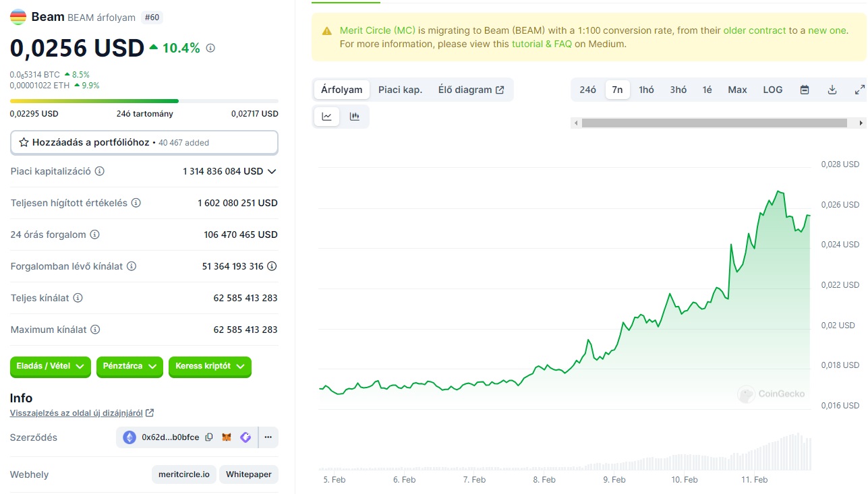Set chart range to 24ó
Image resolution: width=868 pixels, height=494 pixels.
pyautogui.click(x=588, y=90)
